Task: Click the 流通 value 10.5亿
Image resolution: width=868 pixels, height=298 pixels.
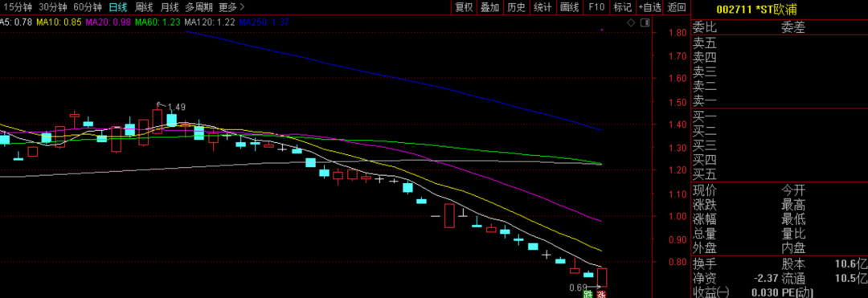Action: pyautogui.click(x=852, y=278)
